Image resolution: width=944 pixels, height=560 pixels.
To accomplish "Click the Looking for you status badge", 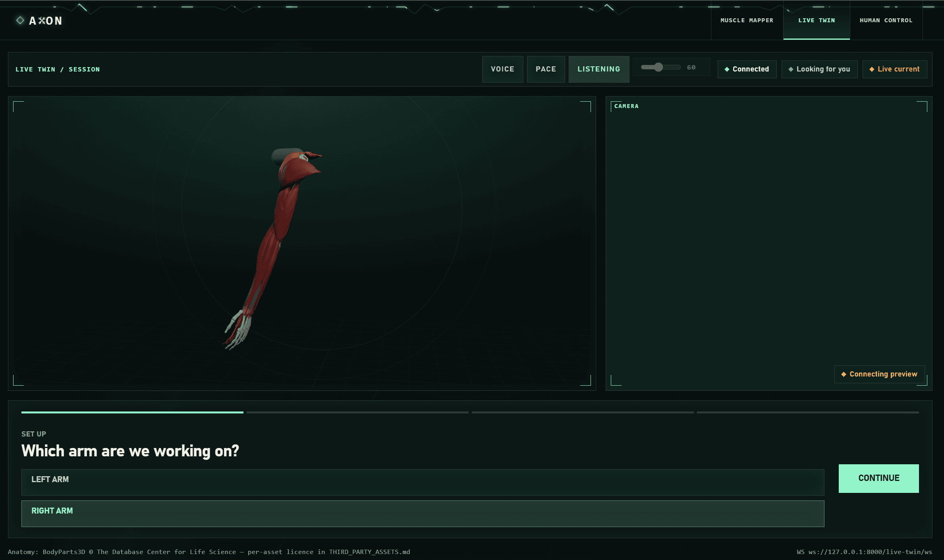I will tap(819, 69).
